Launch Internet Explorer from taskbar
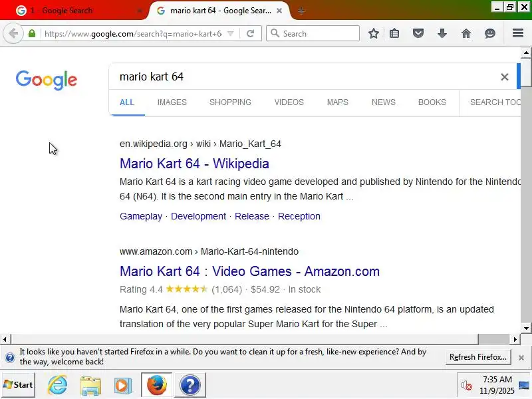Screen dimensions: 532x399 tap(57, 385)
